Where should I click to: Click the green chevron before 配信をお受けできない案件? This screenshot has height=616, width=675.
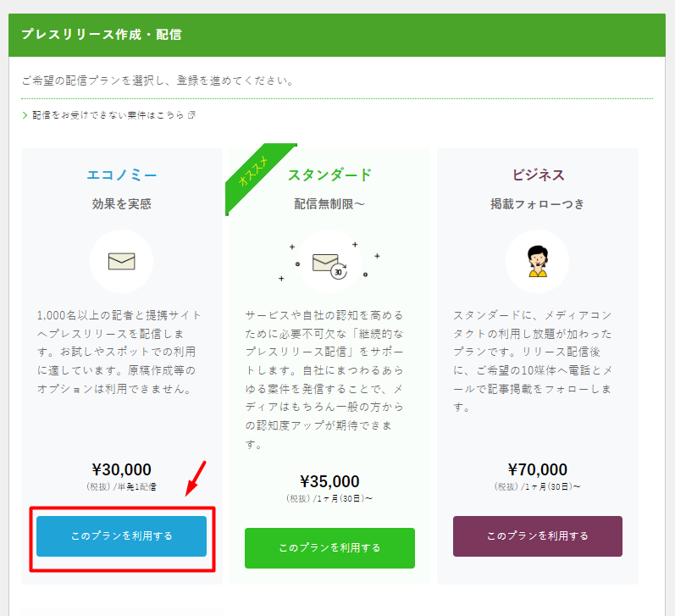[25, 115]
